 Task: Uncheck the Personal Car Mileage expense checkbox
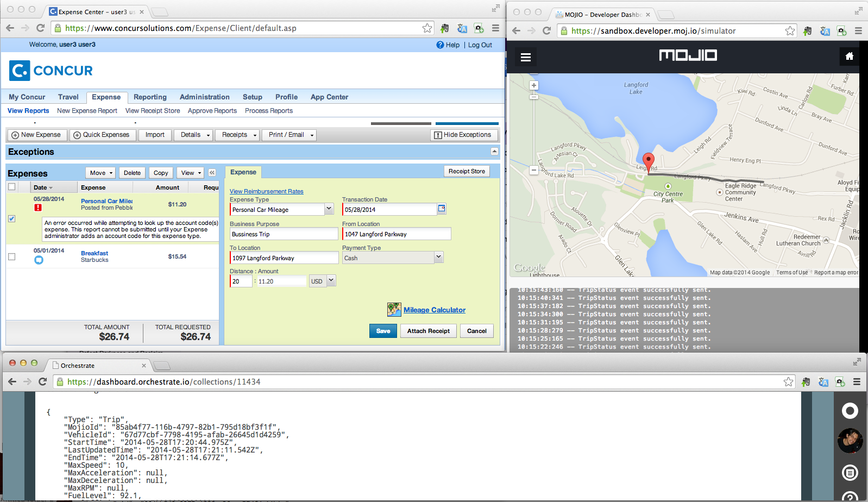click(x=11, y=218)
